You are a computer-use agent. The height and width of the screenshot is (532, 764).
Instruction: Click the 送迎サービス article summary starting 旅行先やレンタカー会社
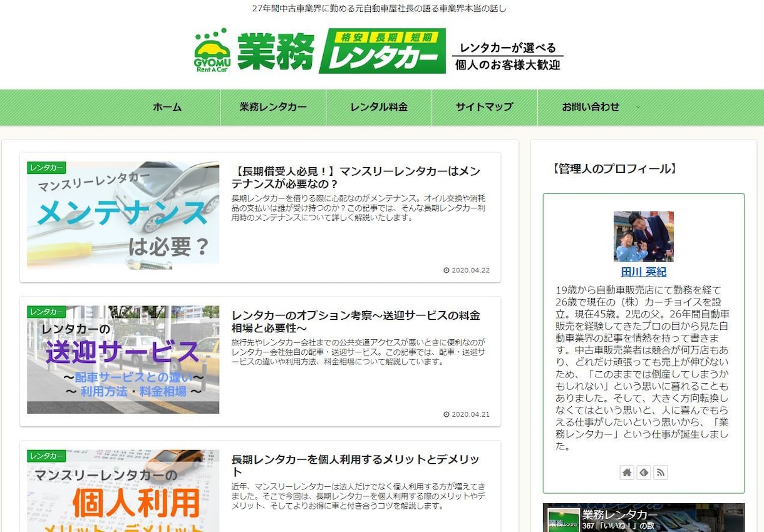coord(359,352)
